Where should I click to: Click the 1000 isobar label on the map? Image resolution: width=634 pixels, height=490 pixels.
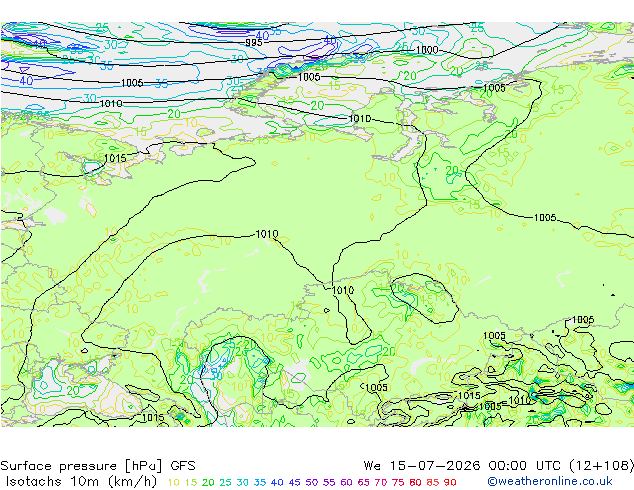click(x=427, y=50)
